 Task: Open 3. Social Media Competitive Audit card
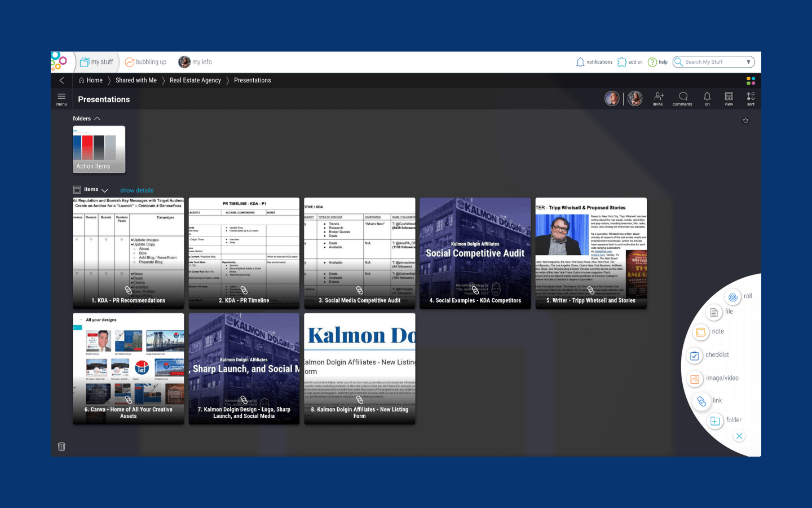(360, 253)
